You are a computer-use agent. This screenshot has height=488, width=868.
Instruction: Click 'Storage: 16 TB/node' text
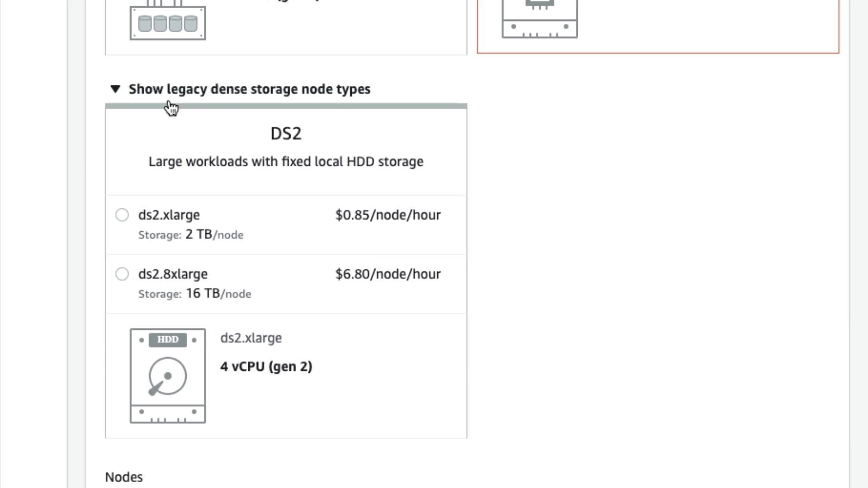194,294
